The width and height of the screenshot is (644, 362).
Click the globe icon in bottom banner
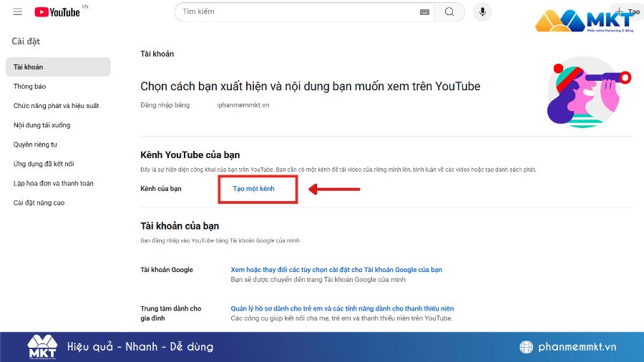[x=526, y=347]
